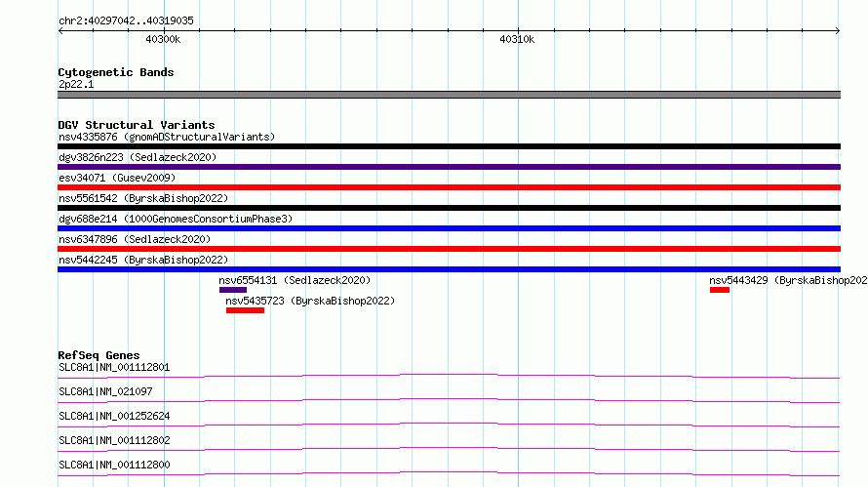Open variant nsv5443429 label on the right

[x=788, y=280]
